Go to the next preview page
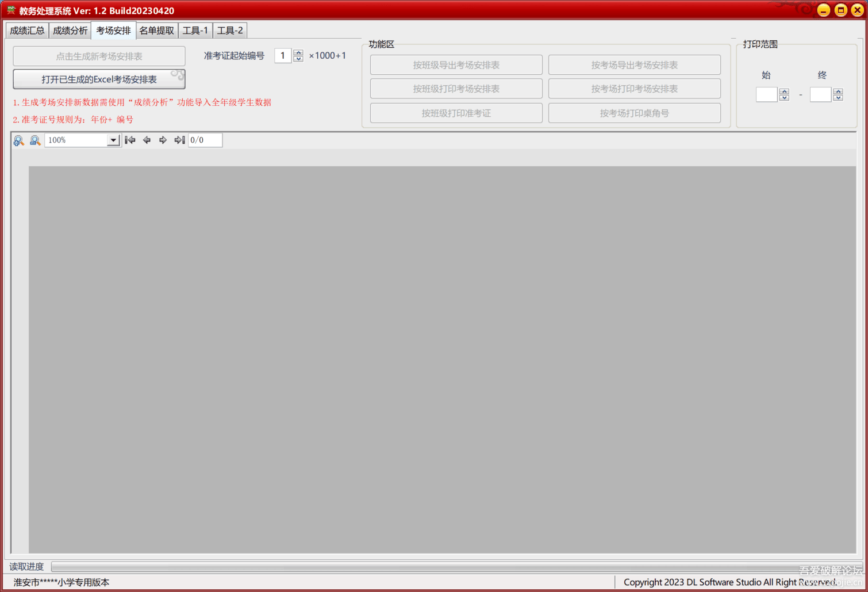This screenshot has width=868, height=592. (163, 140)
